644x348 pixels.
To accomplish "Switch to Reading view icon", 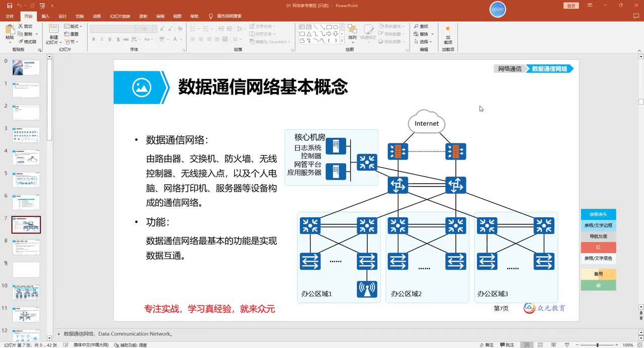I will 553,345.
